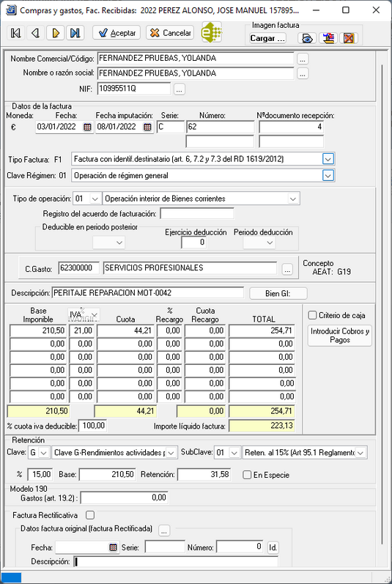392x584 pixels.
Task: Click Cargar ... to load invoice image
Action: point(267,38)
